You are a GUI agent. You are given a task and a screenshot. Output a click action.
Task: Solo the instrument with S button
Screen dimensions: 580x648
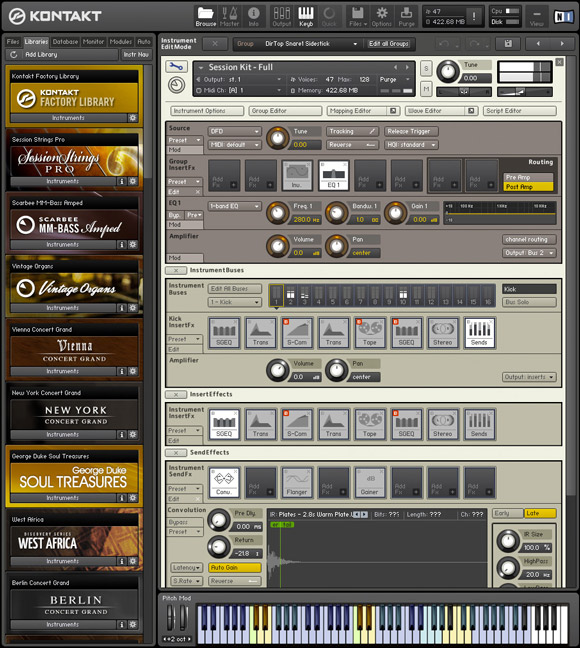(426, 69)
